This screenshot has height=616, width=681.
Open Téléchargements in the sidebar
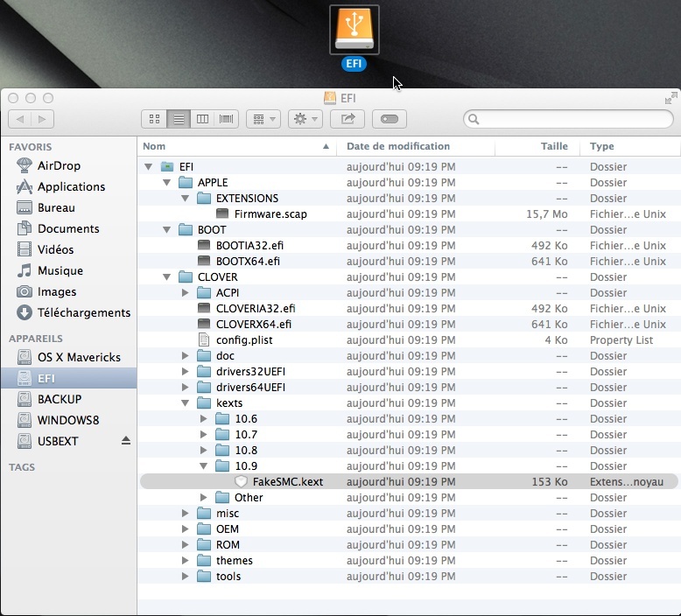73,312
